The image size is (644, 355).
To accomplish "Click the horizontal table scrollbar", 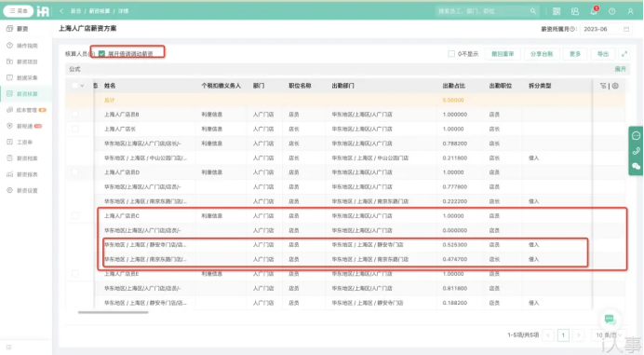I will click(x=113, y=312).
